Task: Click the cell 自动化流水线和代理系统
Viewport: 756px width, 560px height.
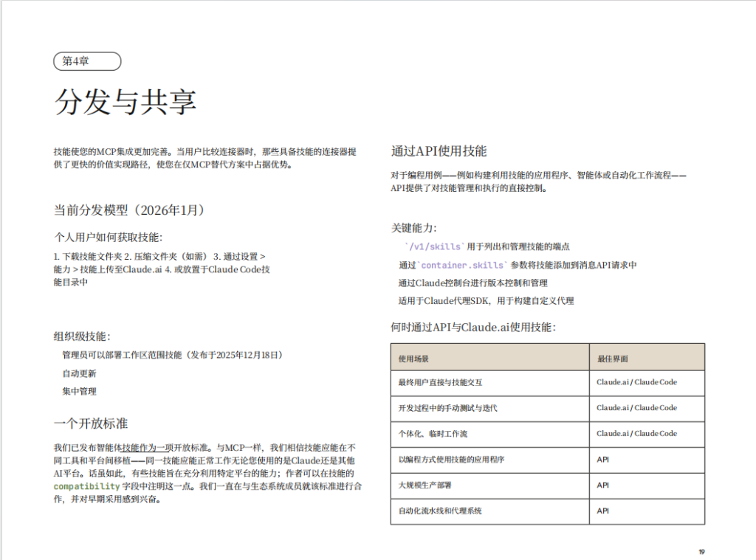Action: [x=490, y=511]
